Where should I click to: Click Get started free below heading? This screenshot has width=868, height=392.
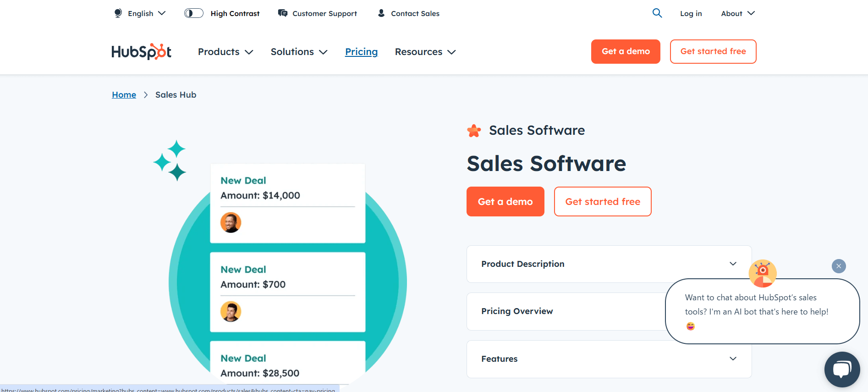(x=603, y=201)
